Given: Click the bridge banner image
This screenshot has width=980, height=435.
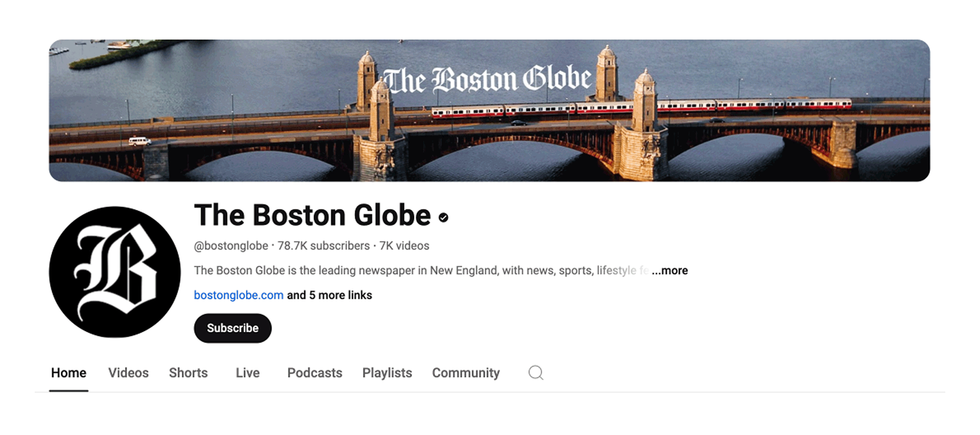Looking at the screenshot, I should tap(489, 110).
